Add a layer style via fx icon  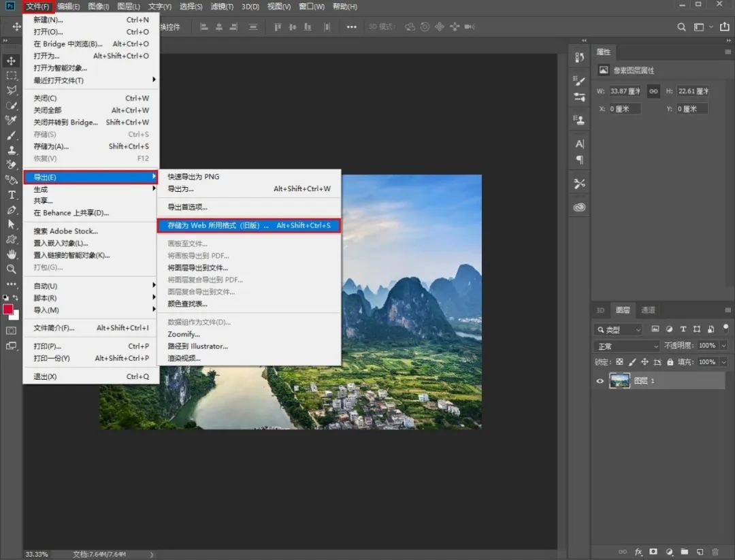click(638, 552)
